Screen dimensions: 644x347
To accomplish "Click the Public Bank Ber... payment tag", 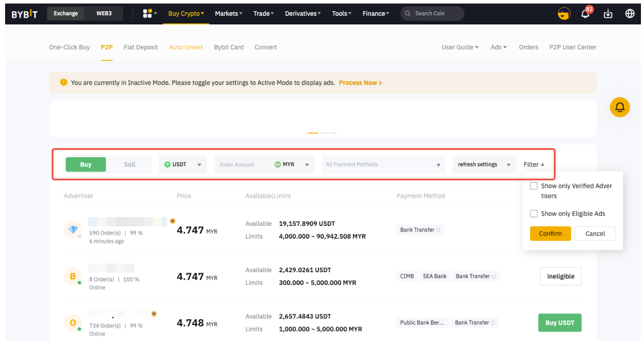I will tap(423, 323).
